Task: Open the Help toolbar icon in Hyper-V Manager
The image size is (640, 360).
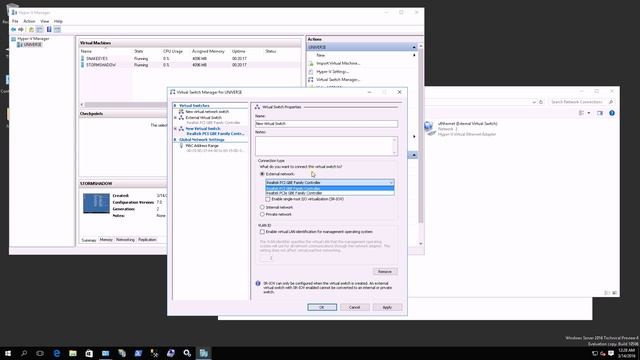Action: click(49, 29)
